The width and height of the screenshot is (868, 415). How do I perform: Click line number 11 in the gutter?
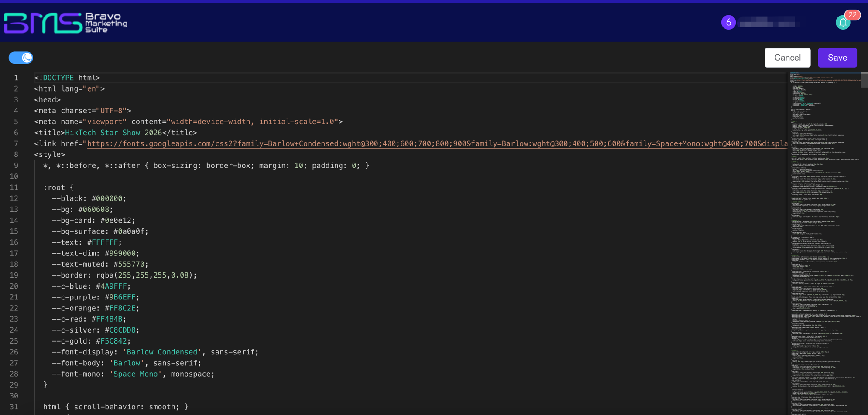click(x=14, y=187)
